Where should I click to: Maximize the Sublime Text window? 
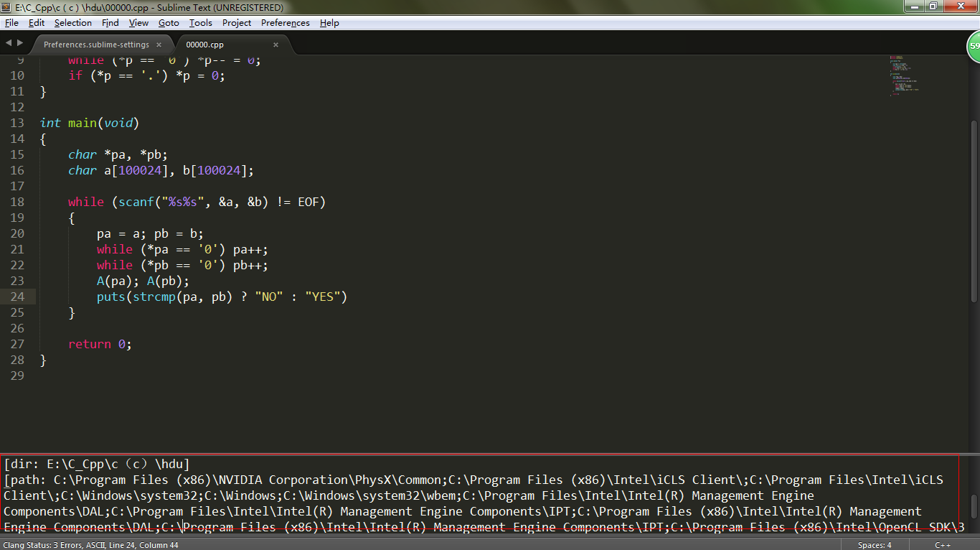click(933, 6)
